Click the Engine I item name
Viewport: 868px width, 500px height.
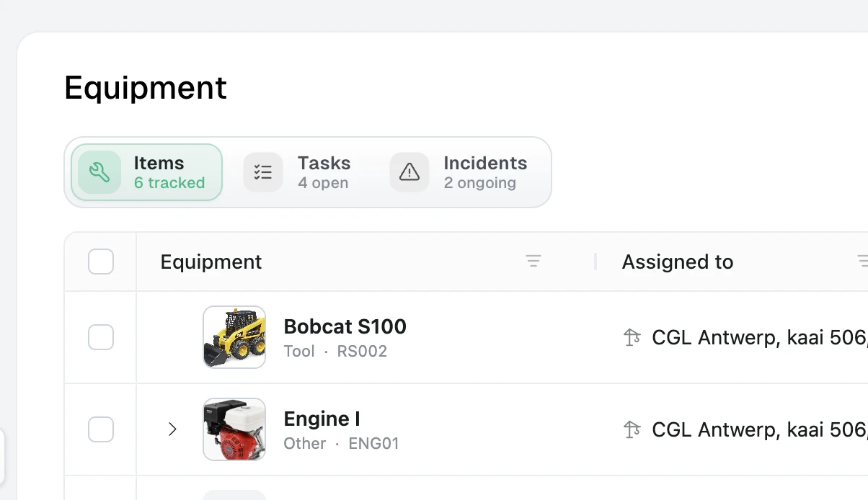pyautogui.click(x=322, y=419)
